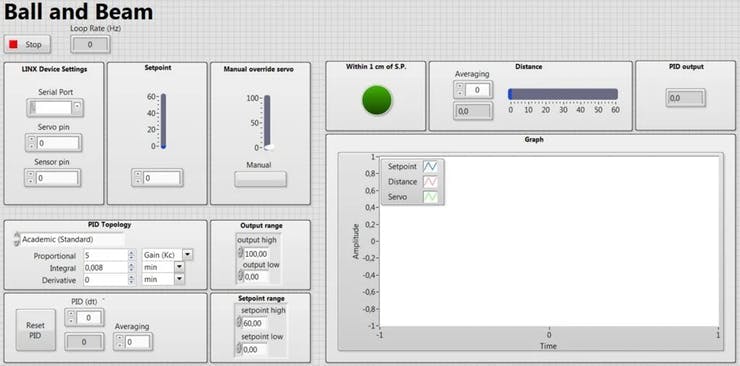
Task: Click the Derivative value input field
Action: pos(106,280)
